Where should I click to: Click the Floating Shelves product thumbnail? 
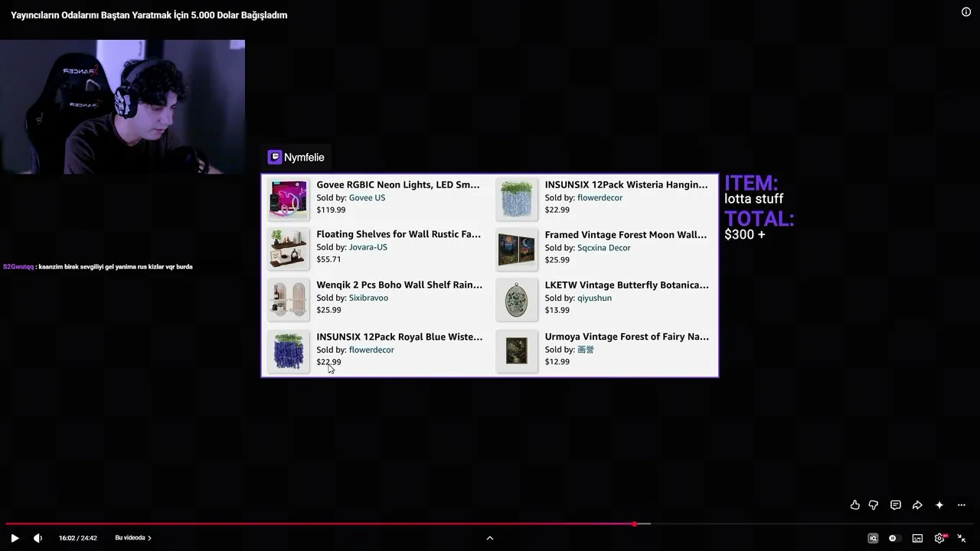tap(288, 249)
